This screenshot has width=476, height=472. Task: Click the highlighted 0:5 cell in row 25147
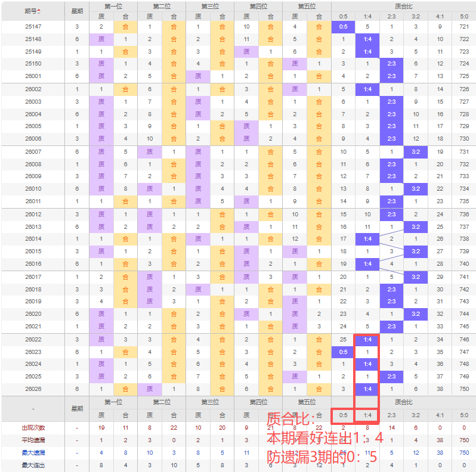pyautogui.click(x=343, y=27)
